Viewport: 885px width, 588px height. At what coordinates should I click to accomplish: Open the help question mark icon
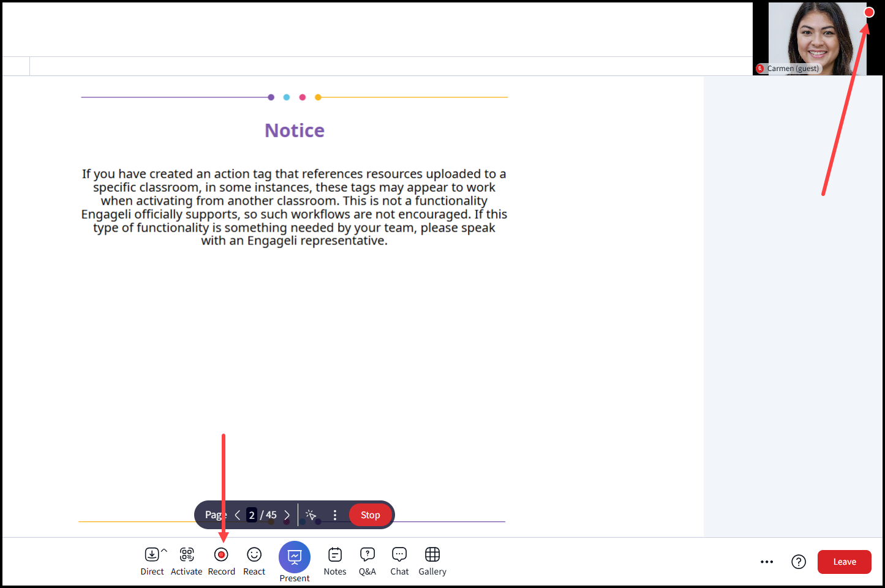799,562
